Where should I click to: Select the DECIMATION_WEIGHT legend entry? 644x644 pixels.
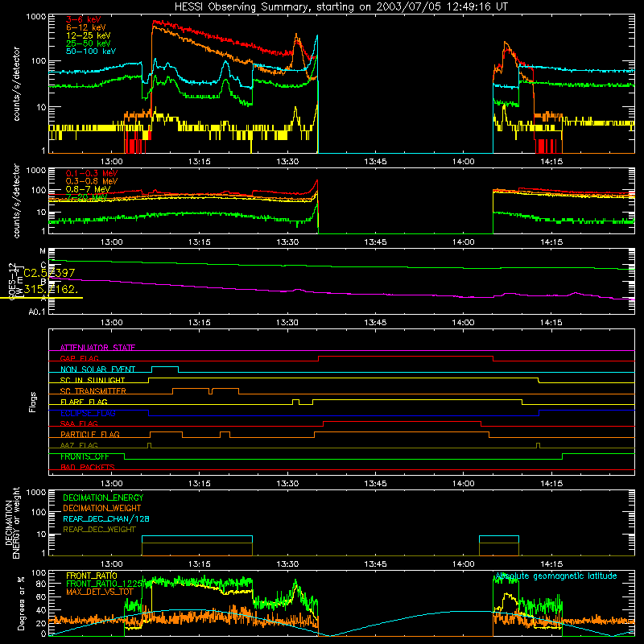tap(102, 508)
